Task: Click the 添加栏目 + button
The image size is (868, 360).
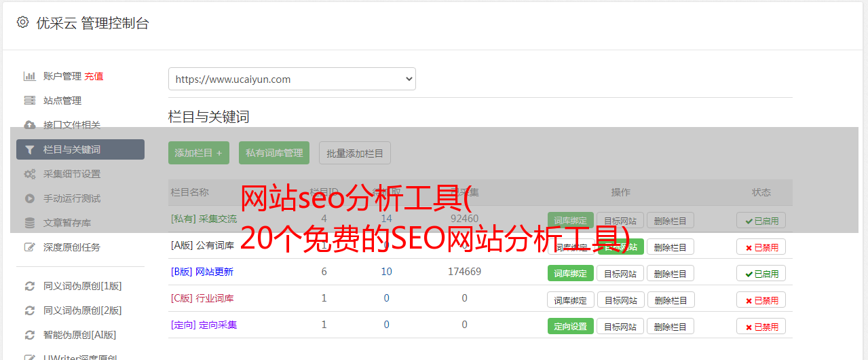Action: click(199, 153)
